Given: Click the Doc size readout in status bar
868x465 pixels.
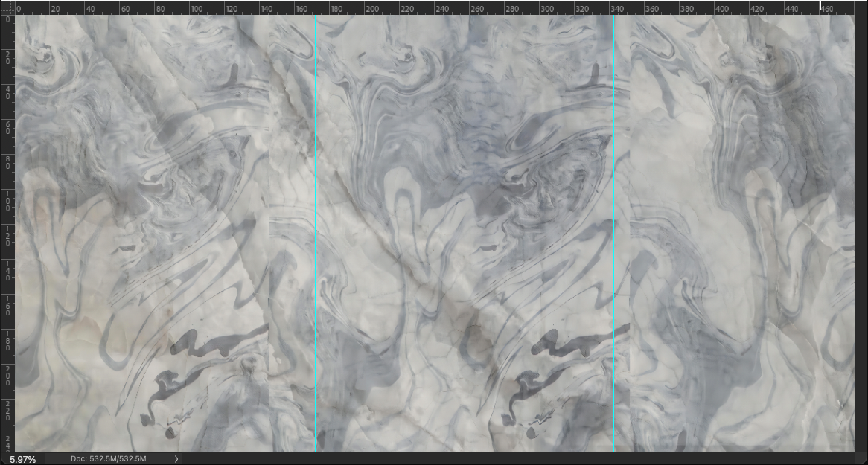Looking at the screenshot, I should pos(108,459).
